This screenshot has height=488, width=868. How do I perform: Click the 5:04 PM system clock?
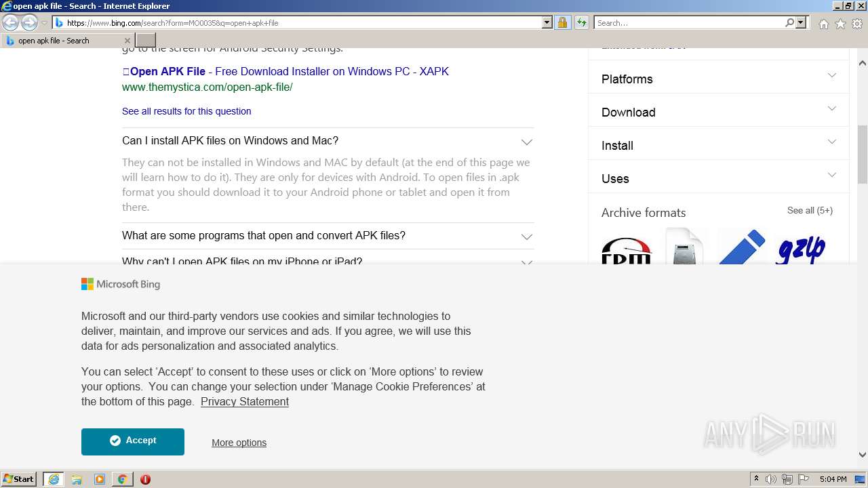tap(833, 479)
